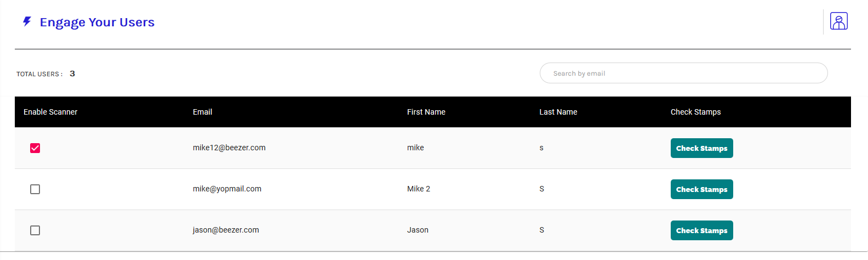Enable scanner for mike@yopmail.com

click(35, 189)
